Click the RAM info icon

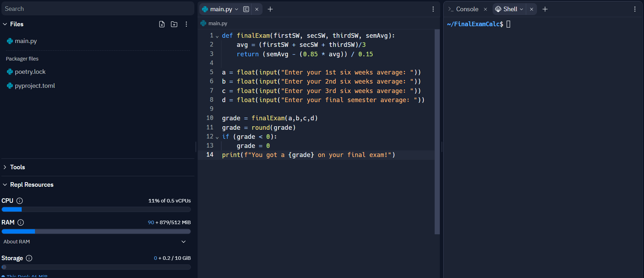pyautogui.click(x=21, y=222)
